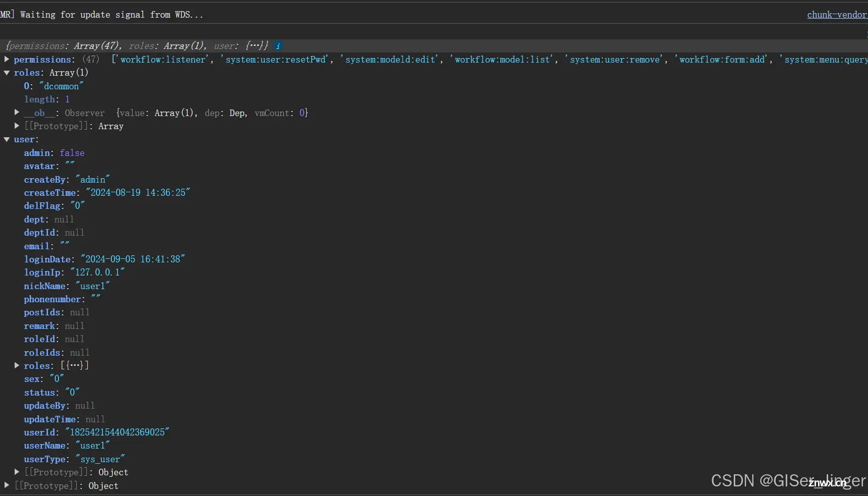Expand the __ob__ Observer entry
868x496 pixels.
click(17, 113)
